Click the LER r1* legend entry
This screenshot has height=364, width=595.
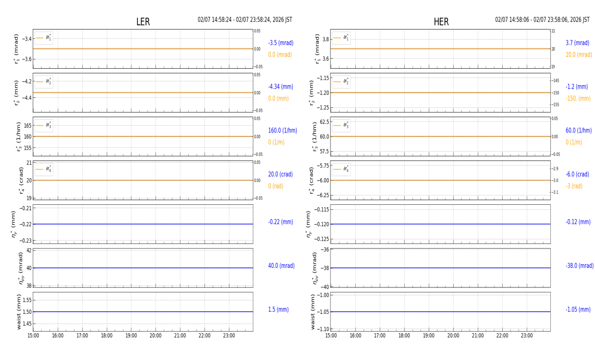tap(43, 38)
